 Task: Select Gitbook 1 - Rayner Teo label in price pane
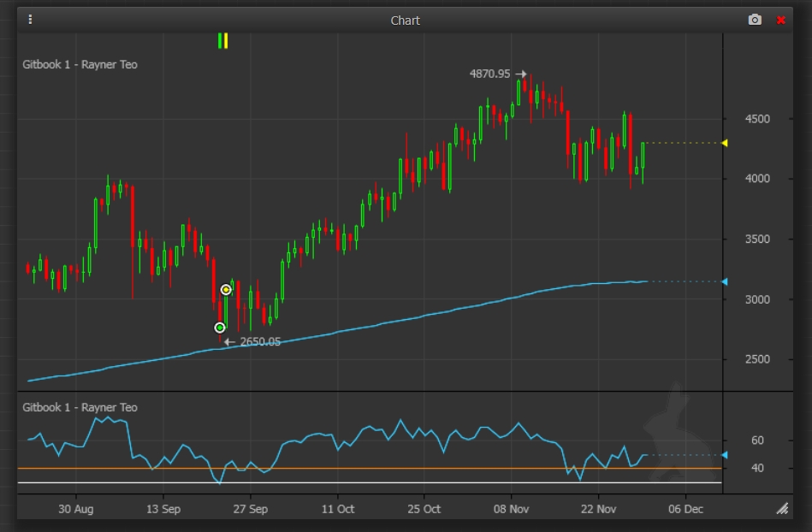(80, 65)
